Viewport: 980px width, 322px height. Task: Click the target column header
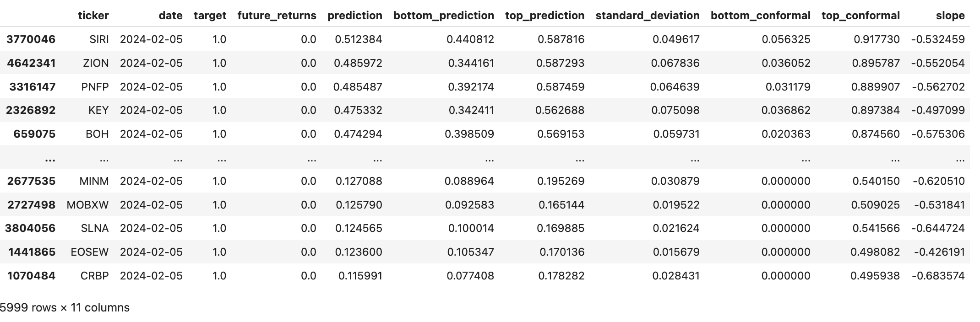pos(210,16)
